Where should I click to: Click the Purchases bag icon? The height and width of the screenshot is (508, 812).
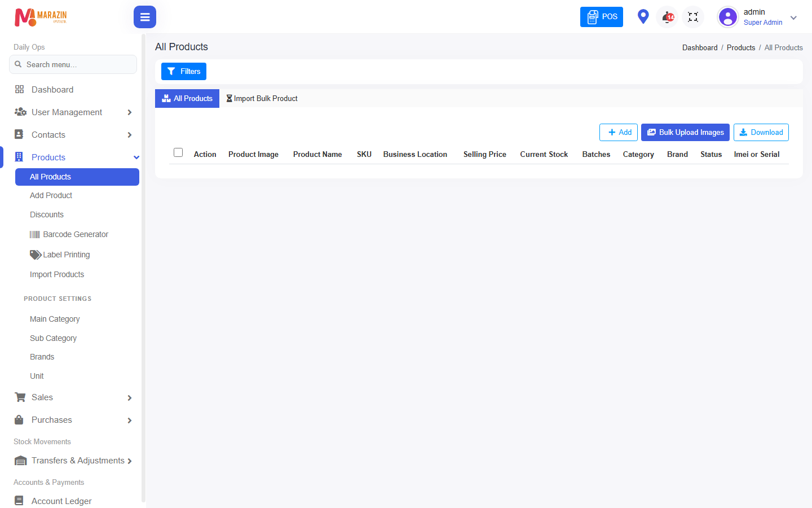click(19, 420)
